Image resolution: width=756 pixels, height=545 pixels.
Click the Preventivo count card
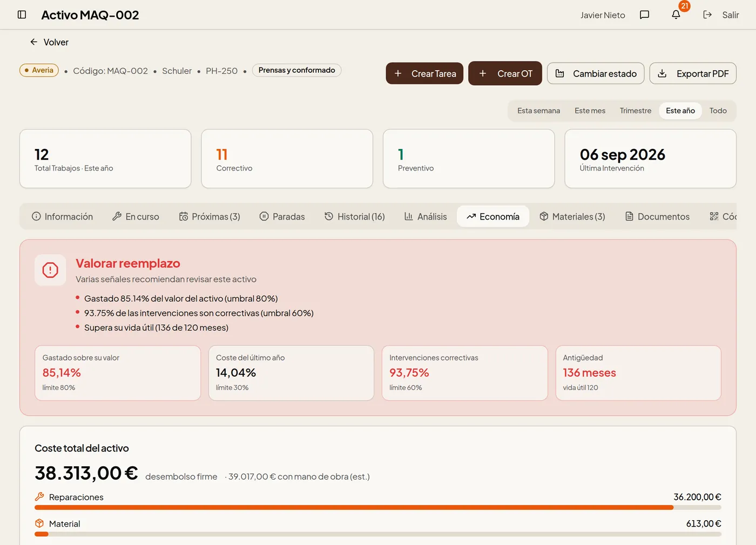click(x=469, y=159)
